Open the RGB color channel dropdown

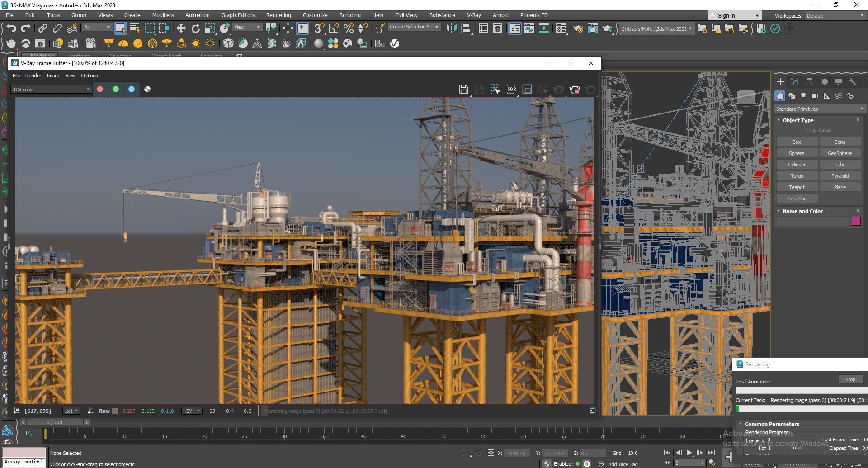point(51,90)
